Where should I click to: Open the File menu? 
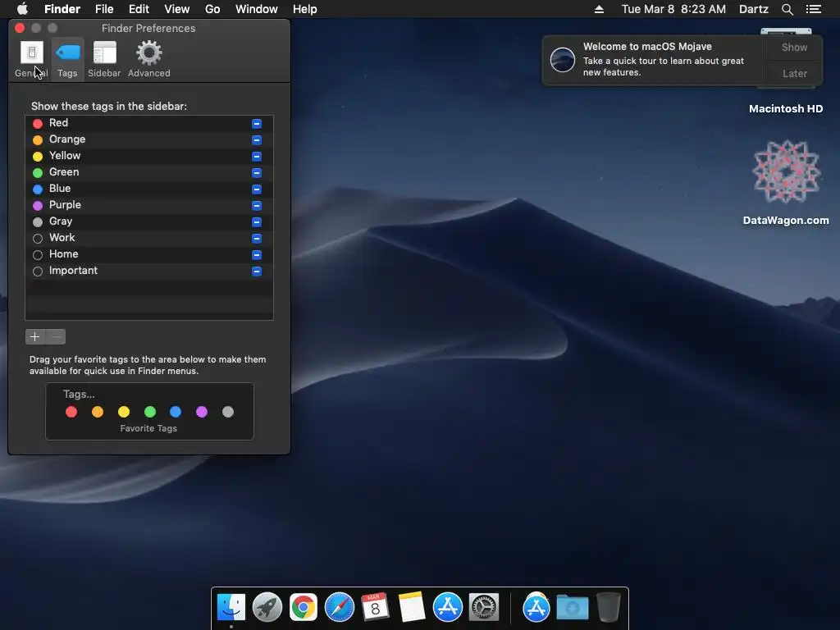point(104,9)
